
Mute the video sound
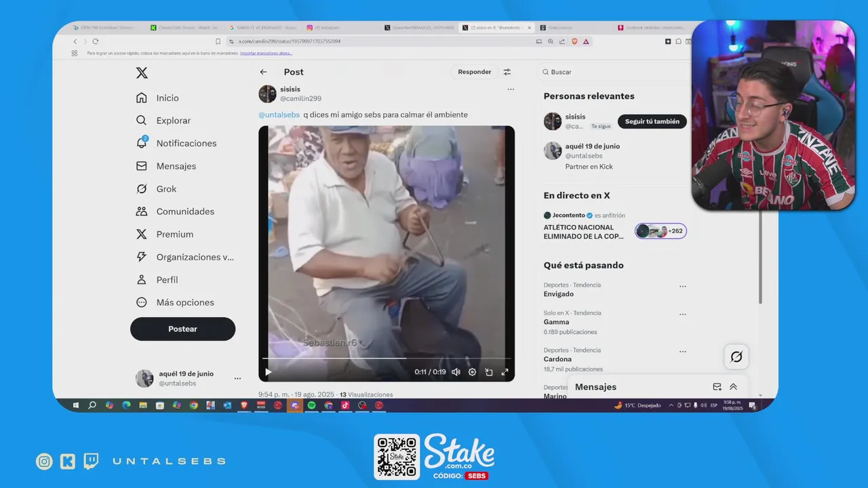[x=456, y=371]
